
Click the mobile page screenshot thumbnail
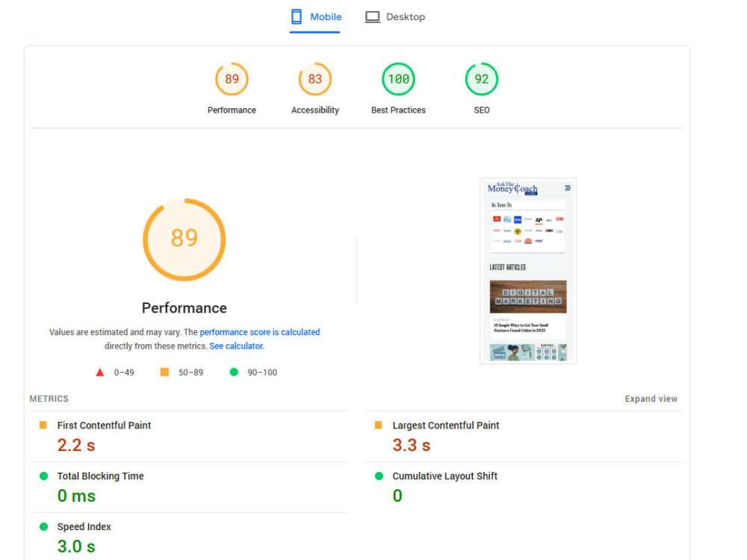click(528, 271)
